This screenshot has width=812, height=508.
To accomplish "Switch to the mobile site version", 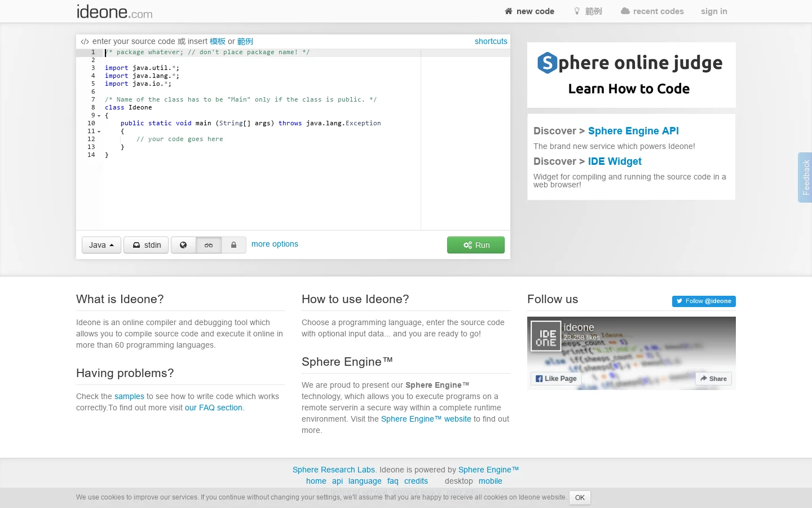I will pyautogui.click(x=491, y=481).
